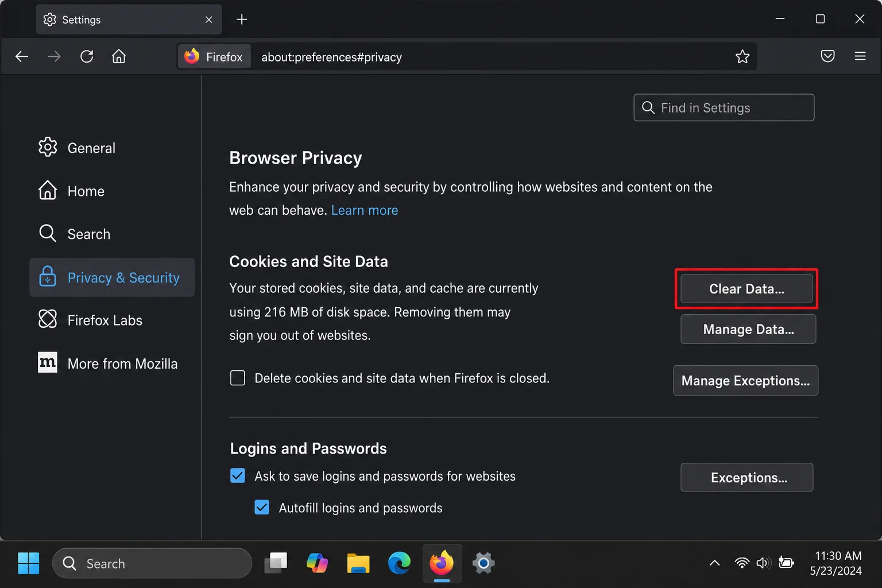The image size is (882, 588).
Task: Open More from Mozilla page
Action: [108, 363]
